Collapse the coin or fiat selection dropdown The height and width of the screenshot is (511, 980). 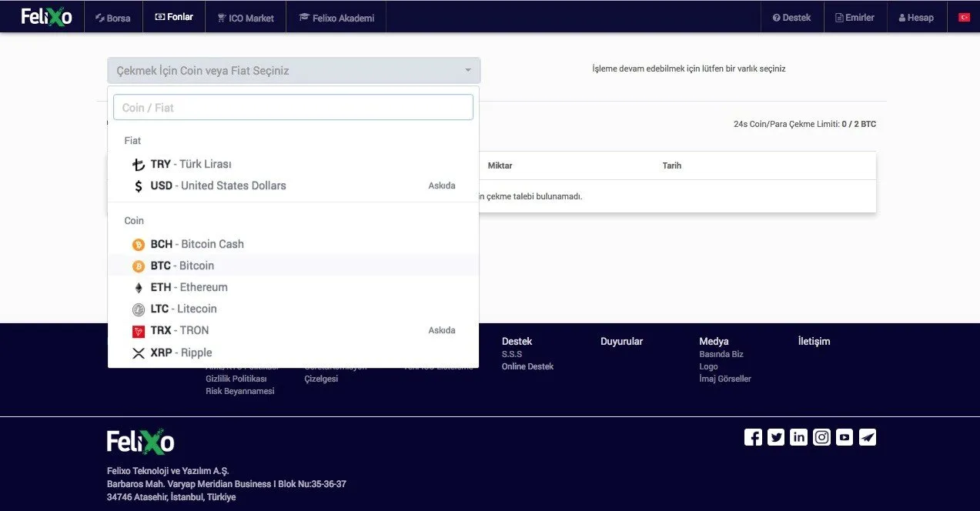[x=294, y=70]
